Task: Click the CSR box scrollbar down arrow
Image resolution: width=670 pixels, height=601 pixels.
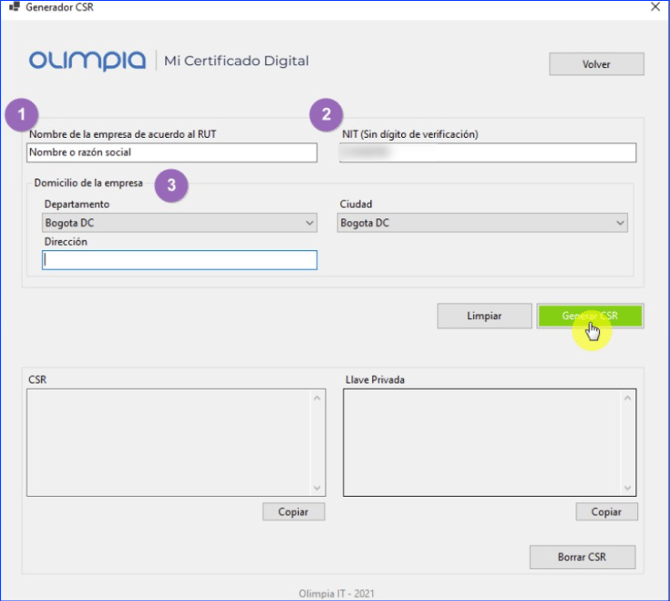Action: [318, 487]
